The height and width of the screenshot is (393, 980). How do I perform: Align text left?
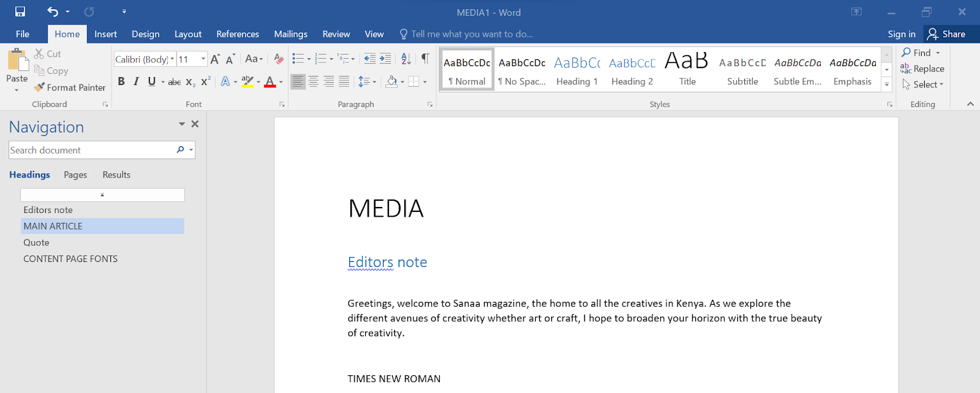[x=298, y=81]
